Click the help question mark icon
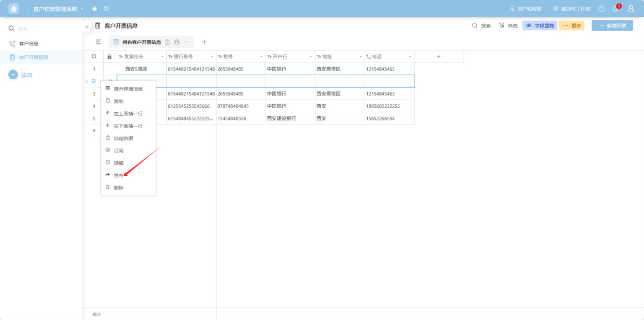The height and width of the screenshot is (320, 644). coord(601,9)
